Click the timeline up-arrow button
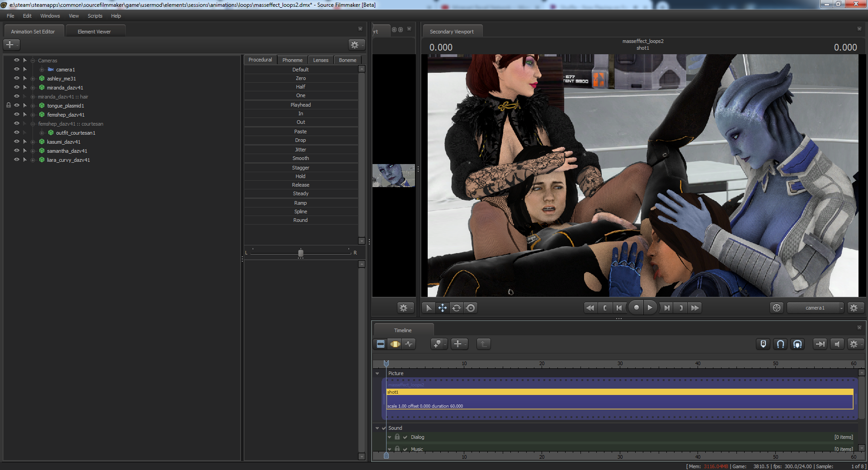Screen dimensions: 868x470 (x=483, y=344)
